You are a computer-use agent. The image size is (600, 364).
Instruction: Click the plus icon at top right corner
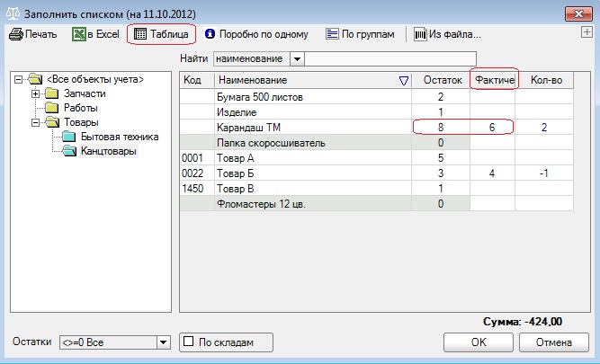(587, 33)
